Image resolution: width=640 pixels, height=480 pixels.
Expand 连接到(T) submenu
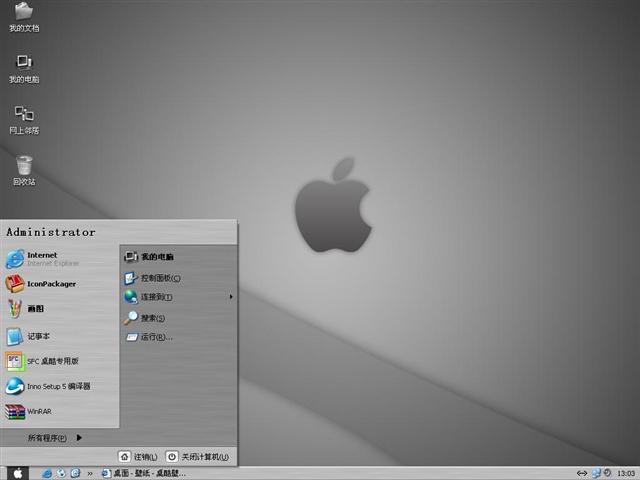point(179,297)
